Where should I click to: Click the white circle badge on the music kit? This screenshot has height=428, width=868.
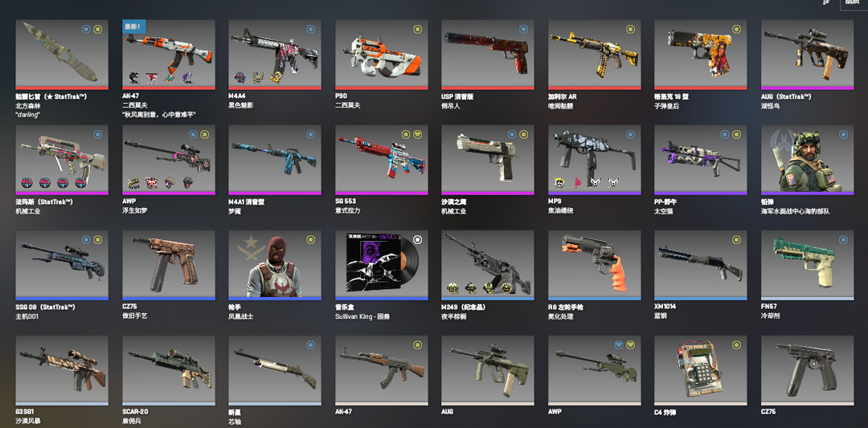pos(417,239)
